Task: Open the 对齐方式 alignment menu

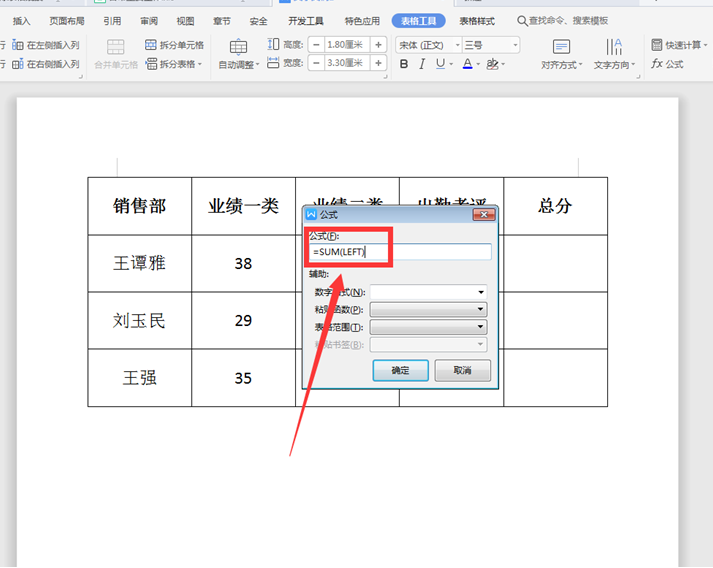Action: coord(562,54)
